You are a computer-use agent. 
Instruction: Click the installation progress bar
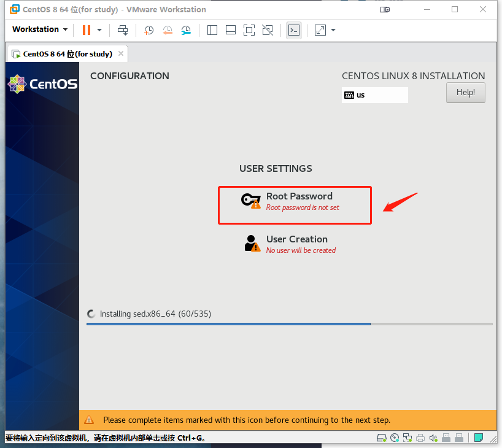click(x=290, y=324)
